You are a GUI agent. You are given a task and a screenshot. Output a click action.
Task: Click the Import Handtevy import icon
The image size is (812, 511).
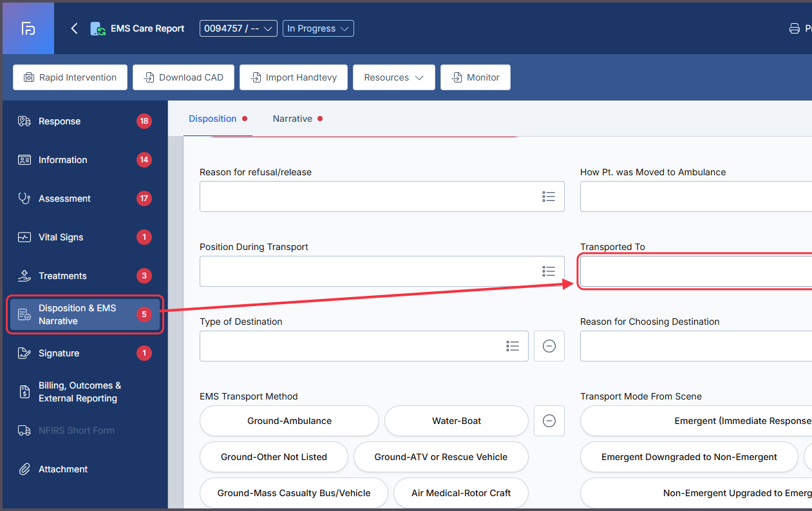click(x=256, y=77)
